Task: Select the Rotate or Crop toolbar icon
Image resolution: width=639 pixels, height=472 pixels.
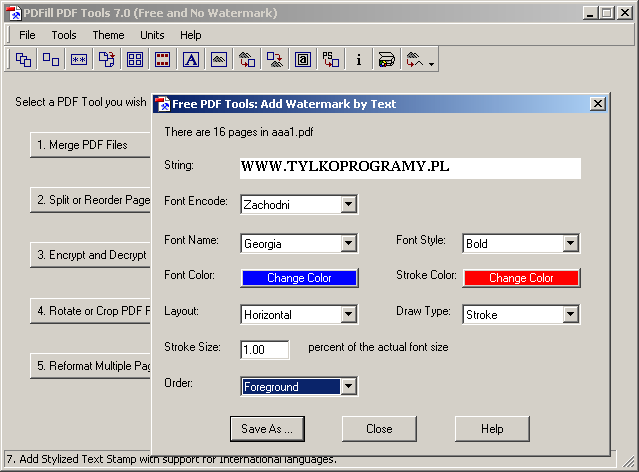Action: [107, 60]
